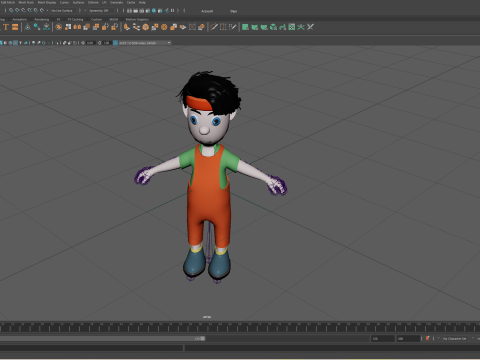The image size is (480, 360).
Task: Click the No Character Set label
Action: coord(454,338)
